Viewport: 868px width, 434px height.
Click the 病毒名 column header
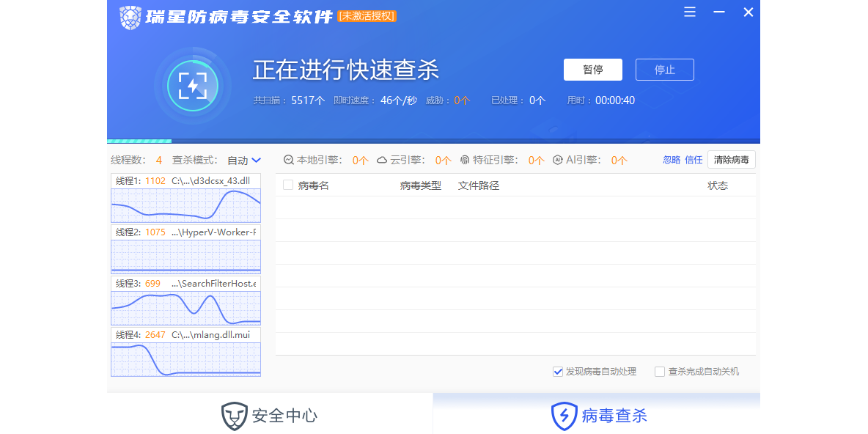(313, 185)
